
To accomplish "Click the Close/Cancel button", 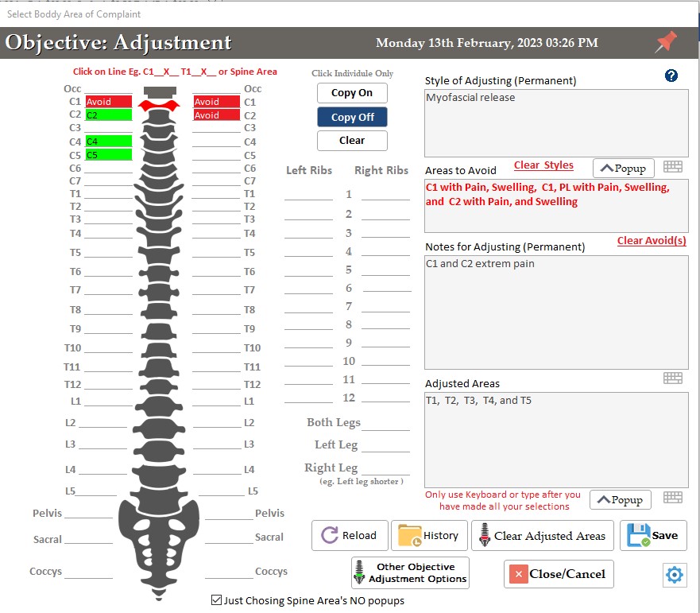I will click(559, 574).
